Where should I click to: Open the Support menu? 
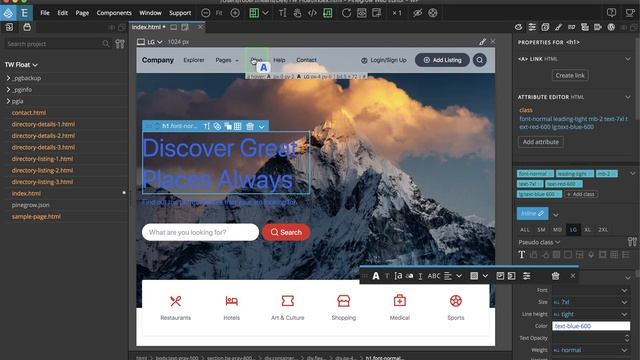[180, 13]
